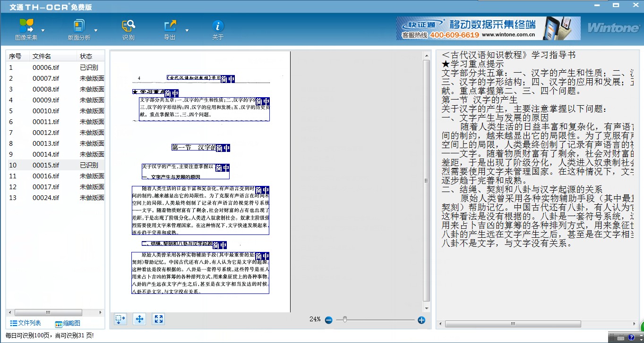Select the region selection zoom icon
The height and width of the screenshot is (343, 644).
120,319
